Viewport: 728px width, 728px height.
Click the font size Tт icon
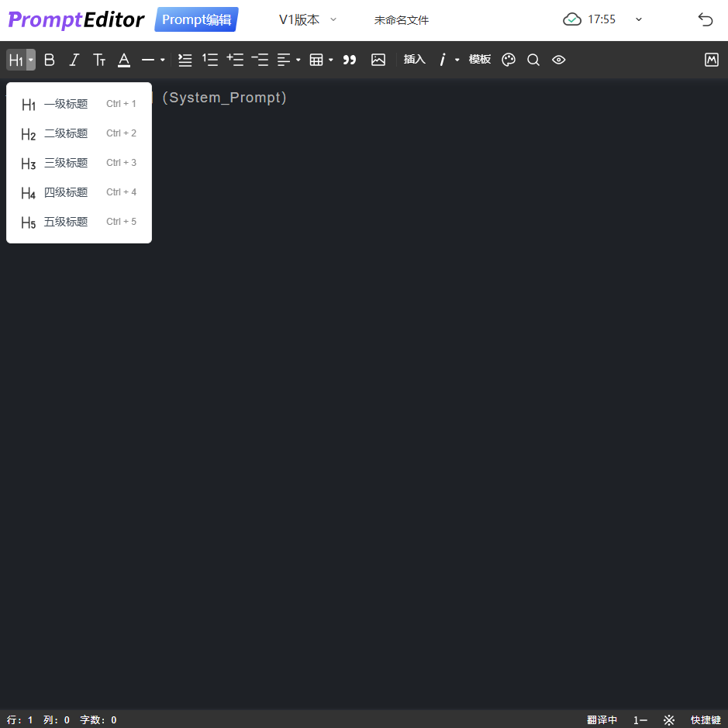[x=99, y=60]
